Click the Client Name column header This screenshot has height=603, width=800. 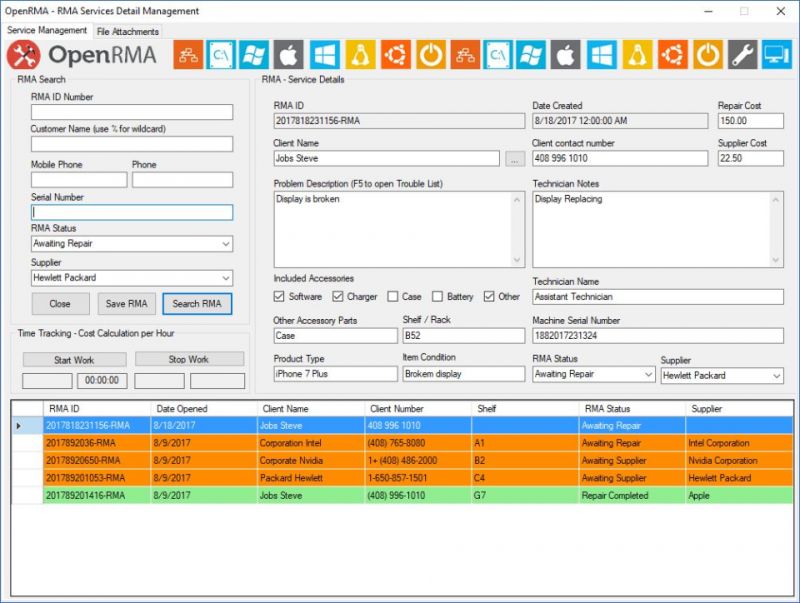click(x=311, y=409)
